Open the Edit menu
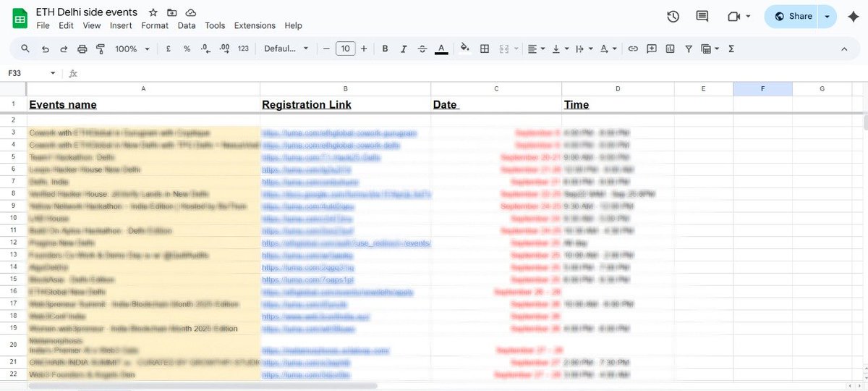868x391 pixels. pos(66,25)
